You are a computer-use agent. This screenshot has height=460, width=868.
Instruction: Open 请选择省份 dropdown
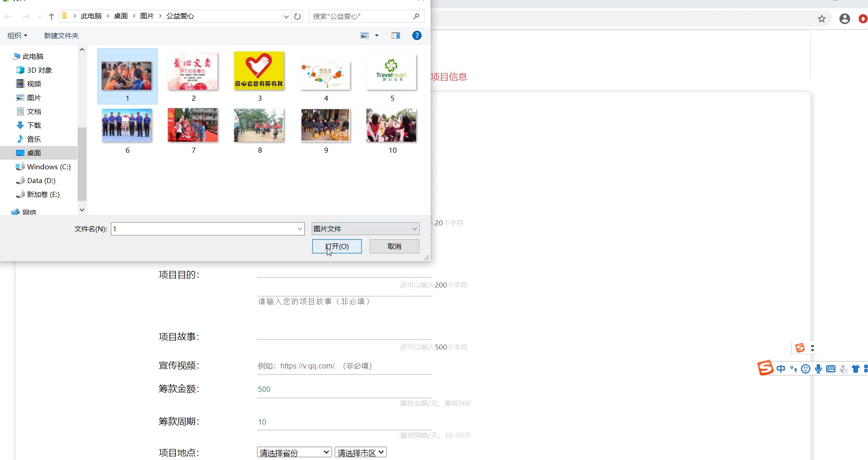coord(294,453)
